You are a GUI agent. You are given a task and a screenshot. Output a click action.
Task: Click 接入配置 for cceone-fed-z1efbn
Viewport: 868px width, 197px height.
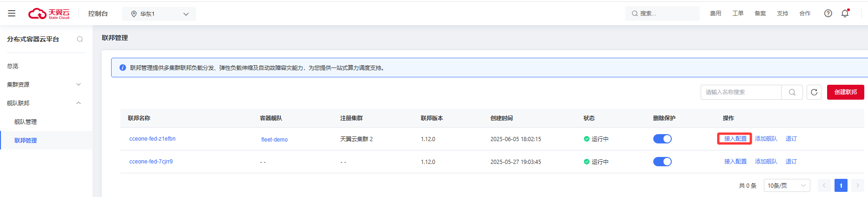tap(735, 139)
